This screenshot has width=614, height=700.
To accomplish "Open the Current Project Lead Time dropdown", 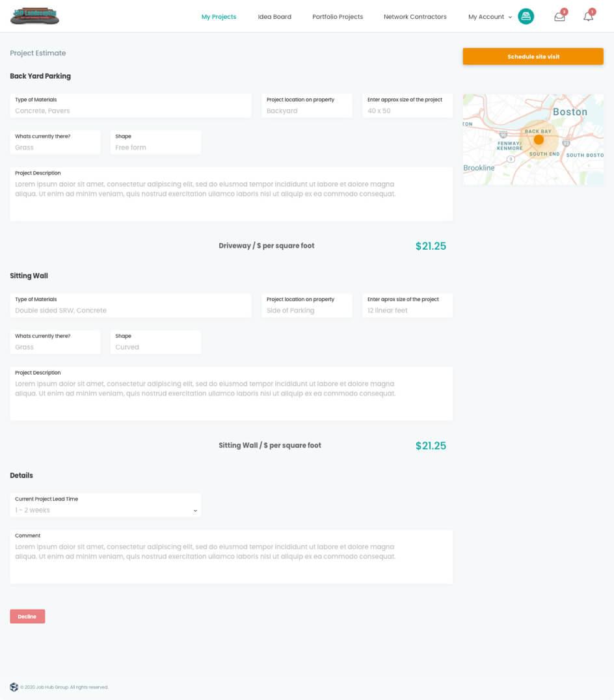I will (x=105, y=505).
